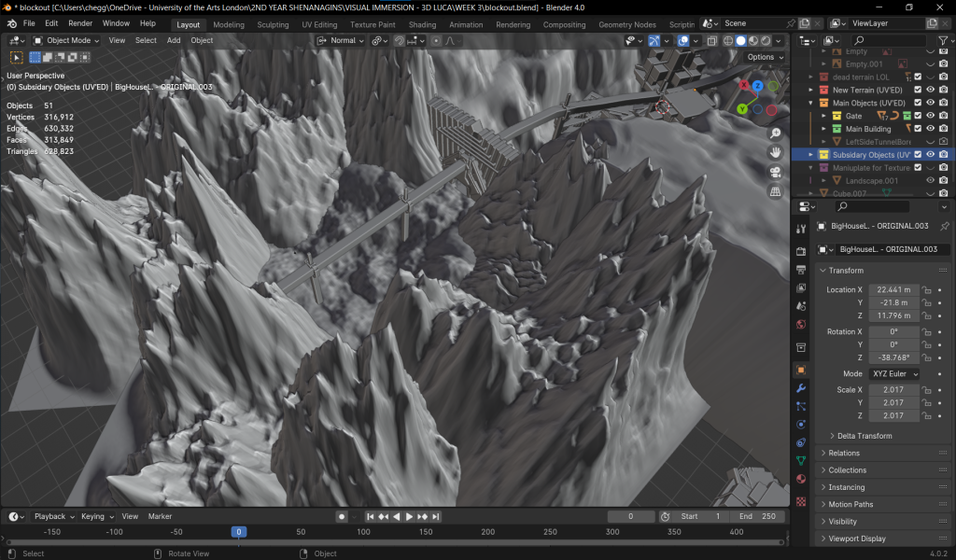Play animation forward

[409, 516]
